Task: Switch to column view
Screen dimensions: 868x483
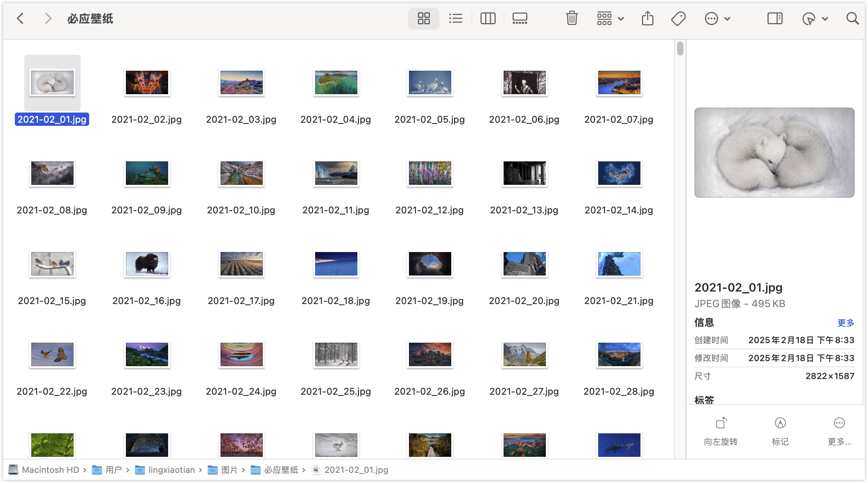Action: click(x=488, y=18)
